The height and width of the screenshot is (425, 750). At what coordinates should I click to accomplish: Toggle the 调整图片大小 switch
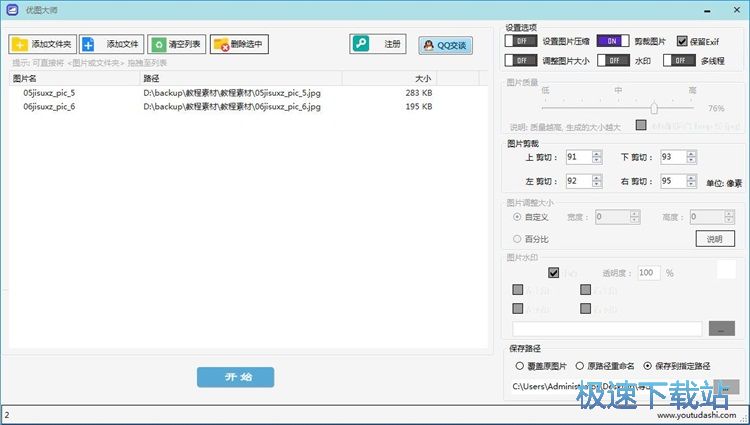tap(521, 61)
